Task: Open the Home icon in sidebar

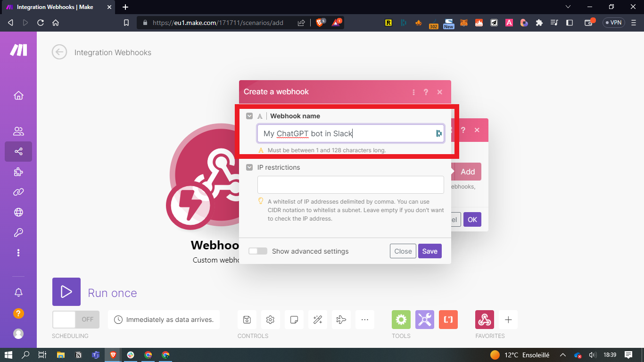Action: pos(18,96)
